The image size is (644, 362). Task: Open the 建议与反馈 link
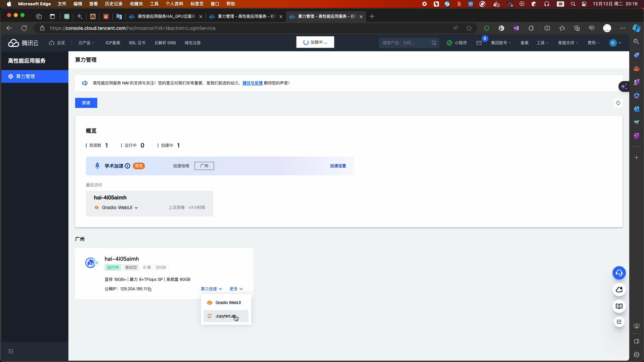[252, 83]
